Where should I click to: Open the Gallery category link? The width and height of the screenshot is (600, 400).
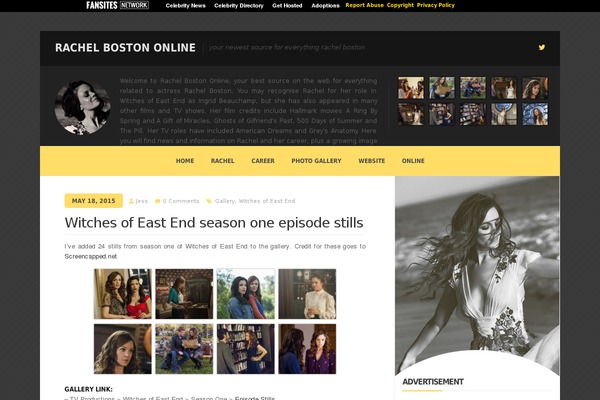(224, 201)
